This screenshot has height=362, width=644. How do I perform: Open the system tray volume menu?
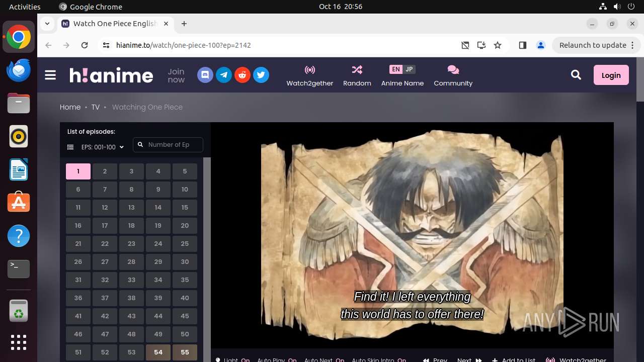pos(617,7)
